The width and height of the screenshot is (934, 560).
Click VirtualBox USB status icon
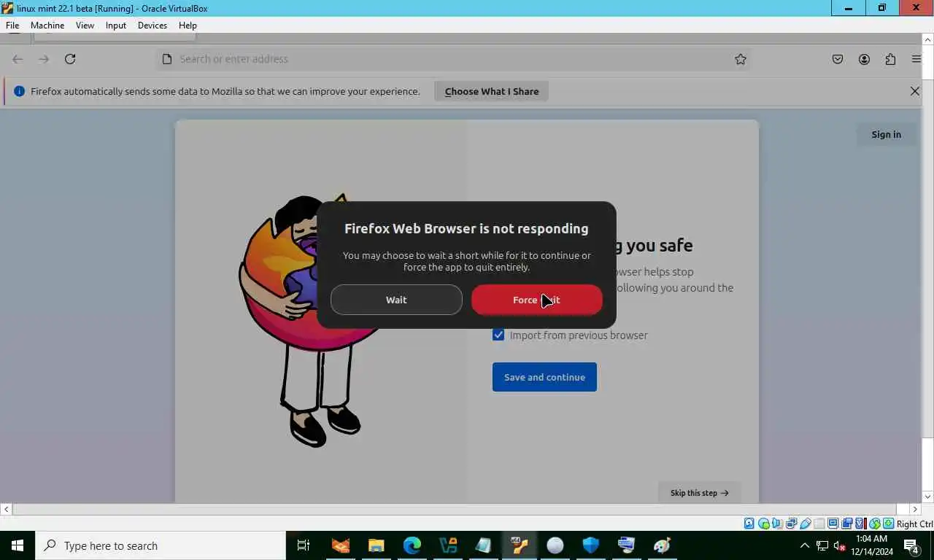806,524
